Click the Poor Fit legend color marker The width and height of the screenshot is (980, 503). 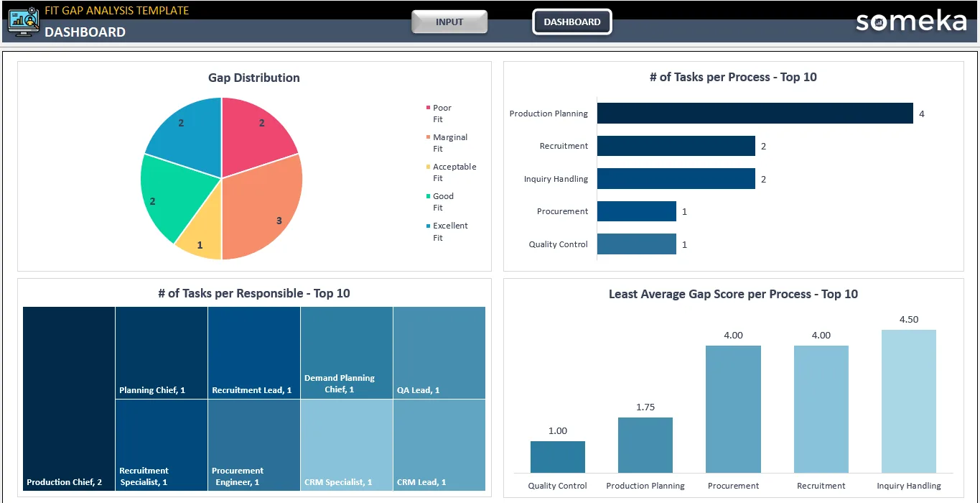[x=428, y=108]
